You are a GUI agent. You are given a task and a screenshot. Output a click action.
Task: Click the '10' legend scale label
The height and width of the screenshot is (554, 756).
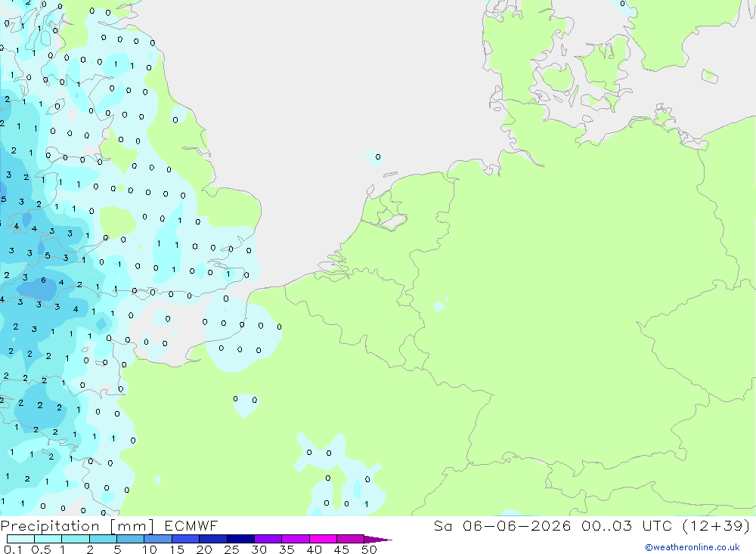point(149,549)
